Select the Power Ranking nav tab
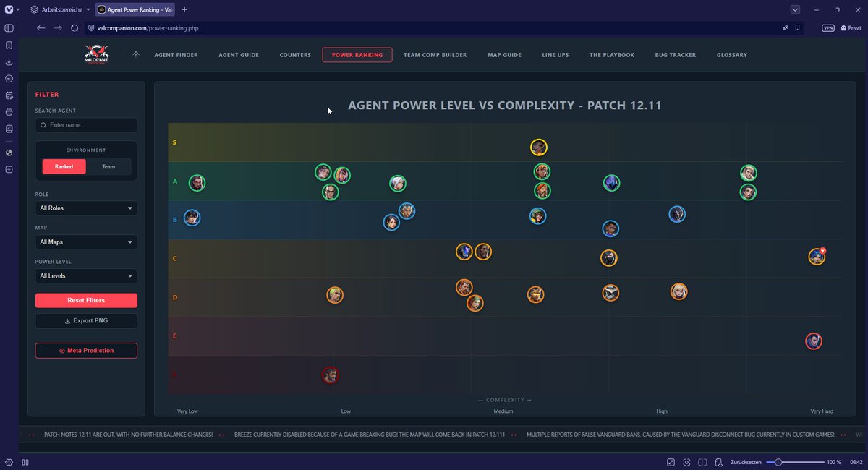The height and width of the screenshot is (470, 868). [357, 55]
